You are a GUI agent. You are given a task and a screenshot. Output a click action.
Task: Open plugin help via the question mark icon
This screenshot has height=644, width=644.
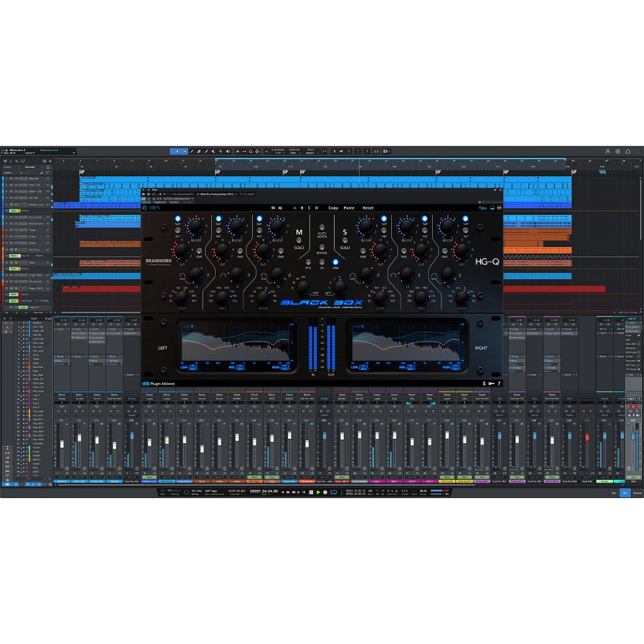pos(498,382)
